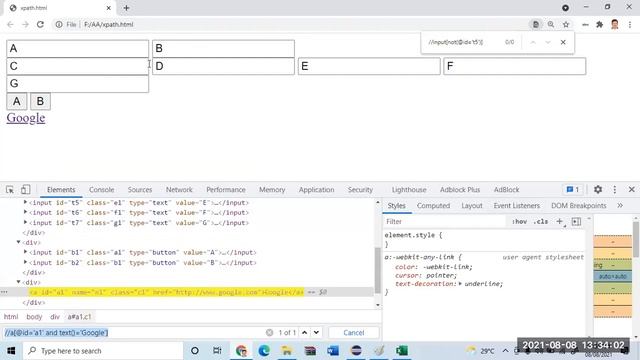
Task: Open Windows Start menu
Action: click(x=11, y=351)
